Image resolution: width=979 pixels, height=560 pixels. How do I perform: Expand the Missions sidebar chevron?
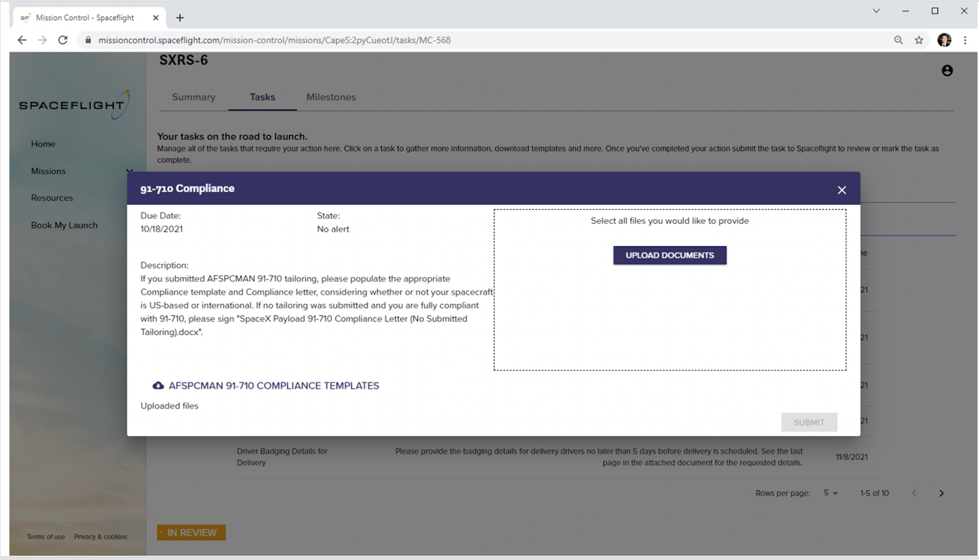(129, 171)
